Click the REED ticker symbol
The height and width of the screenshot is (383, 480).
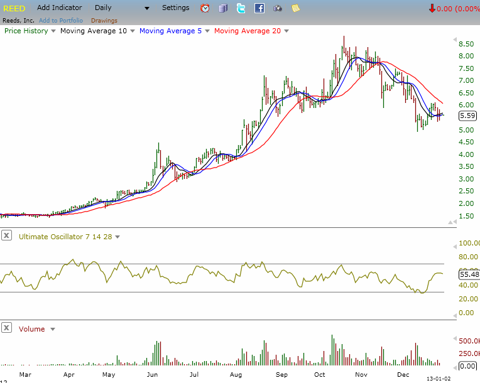pos(14,8)
